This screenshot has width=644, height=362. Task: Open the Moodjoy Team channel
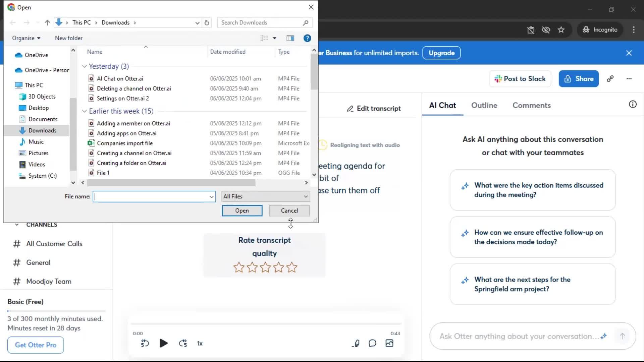click(49, 281)
